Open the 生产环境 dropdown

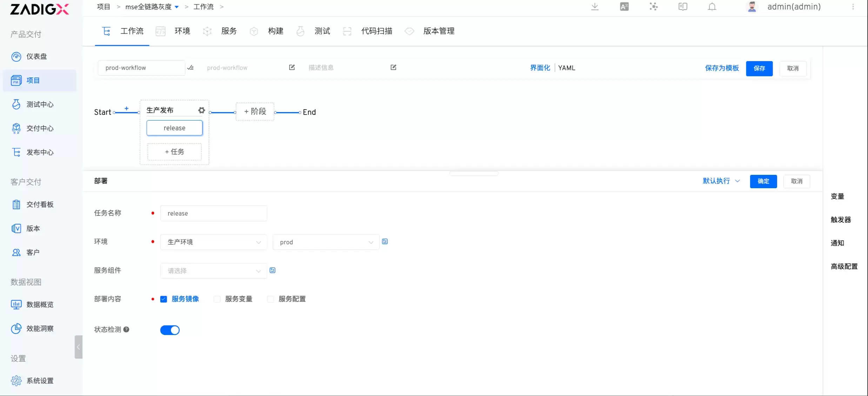214,242
